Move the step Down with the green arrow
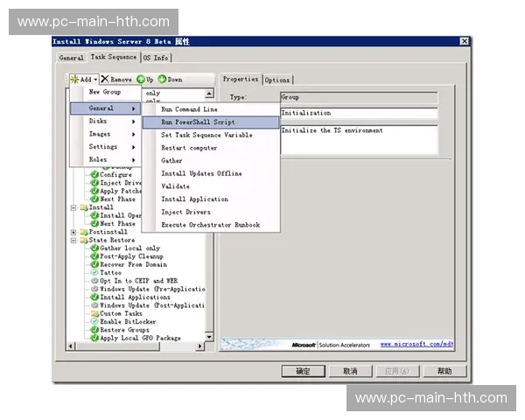The height and width of the screenshot is (420, 525). pyautogui.click(x=170, y=80)
